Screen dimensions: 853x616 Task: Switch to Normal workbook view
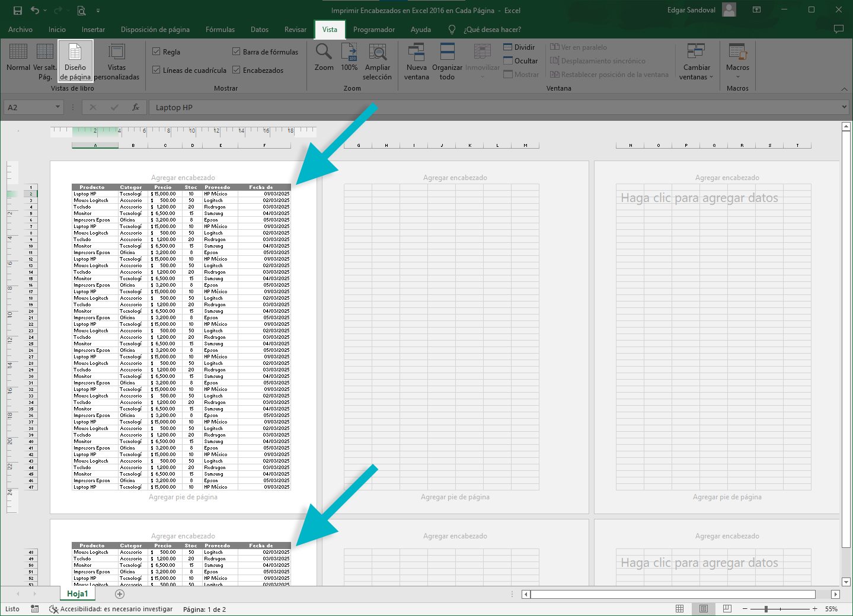pos(18,59)
